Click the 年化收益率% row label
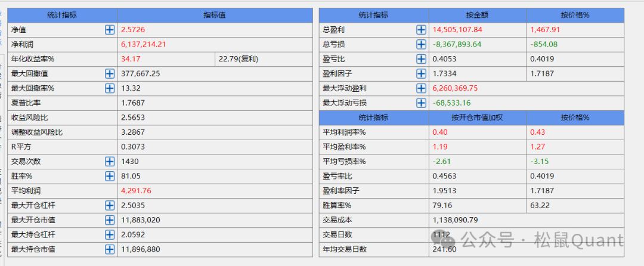The height and width of the screenshot is (266, 644). [33, 59]
